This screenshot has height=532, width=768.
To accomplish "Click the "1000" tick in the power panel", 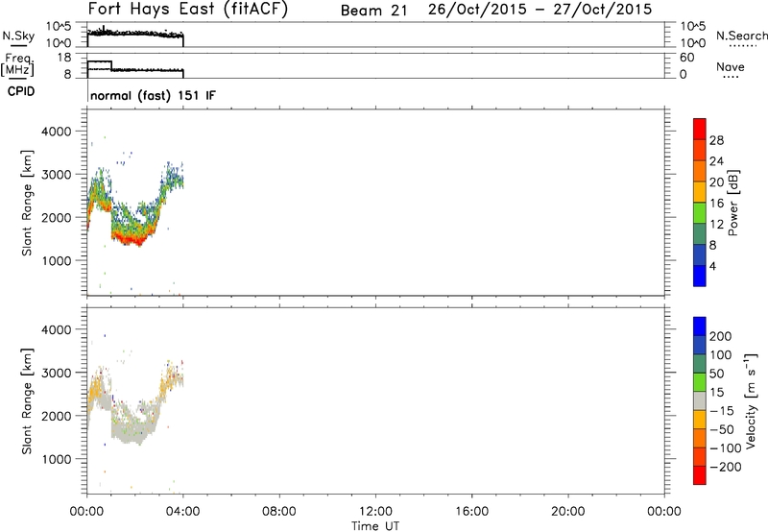I will click(x=57, y=260).
